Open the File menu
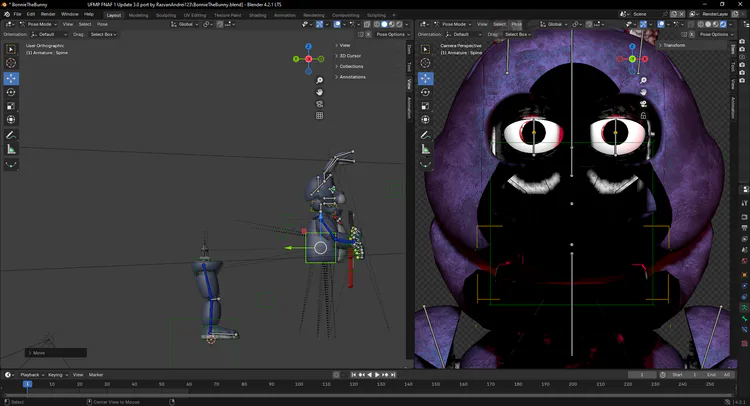This screenshot has width=750, height=406. pos(17,14)
